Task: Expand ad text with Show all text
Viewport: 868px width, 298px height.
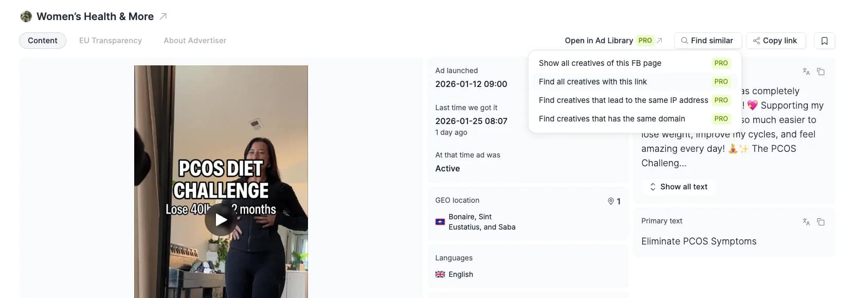Action: click(x=678, y=187)
